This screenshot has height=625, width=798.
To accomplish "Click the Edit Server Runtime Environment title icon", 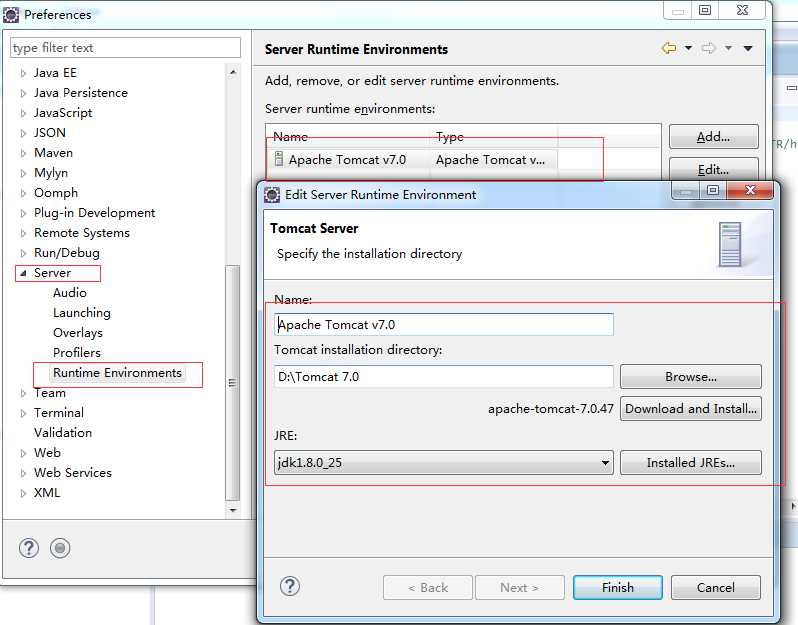I will 272,195.
